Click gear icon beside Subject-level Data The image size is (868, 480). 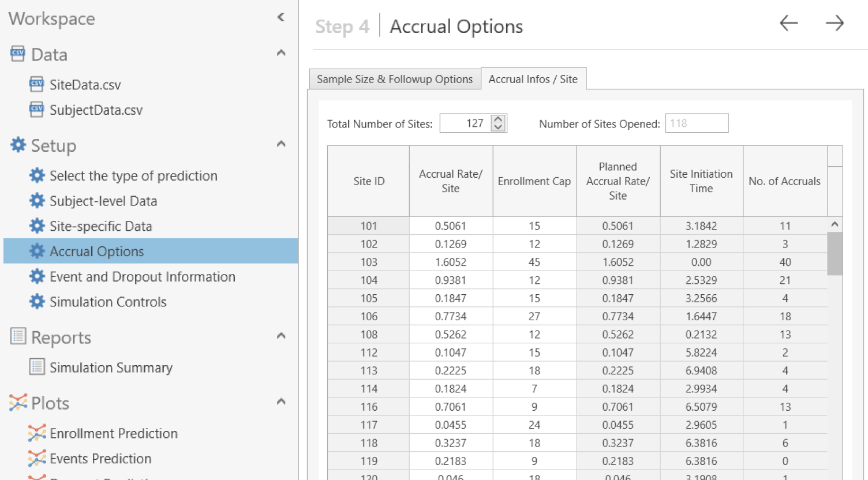(x=37, y=201)
